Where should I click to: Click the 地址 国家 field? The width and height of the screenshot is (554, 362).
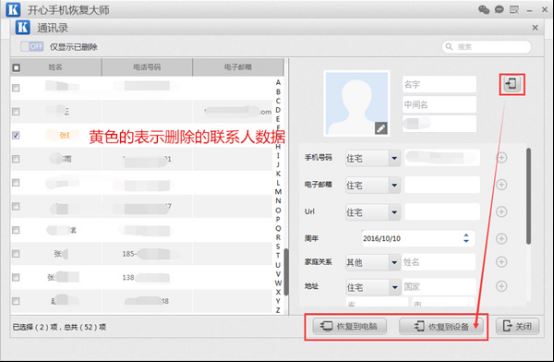[x=438, y=286]
